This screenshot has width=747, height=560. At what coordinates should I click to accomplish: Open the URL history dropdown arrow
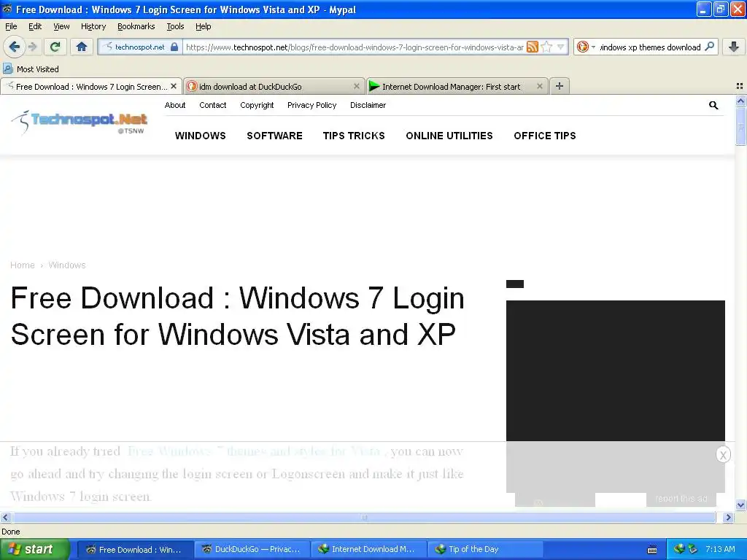[x=561, y=47]
